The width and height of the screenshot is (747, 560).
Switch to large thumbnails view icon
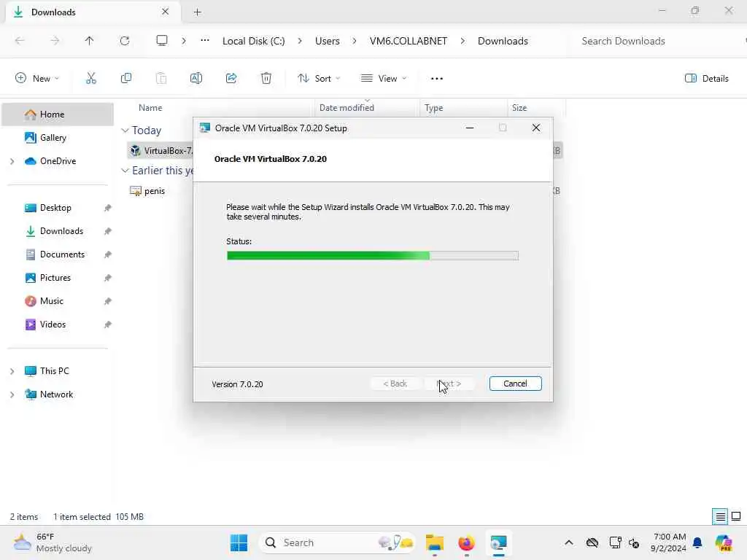(736, 516)
